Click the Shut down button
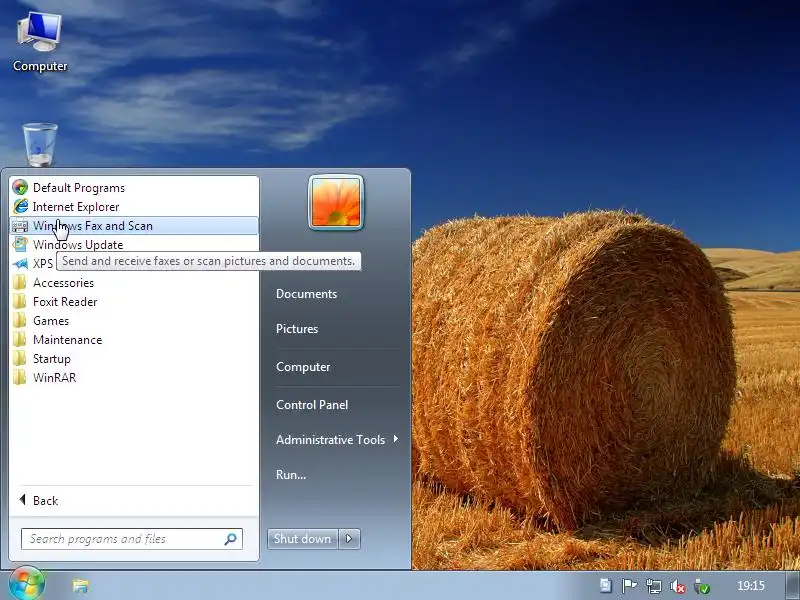The width and height of the screenshot is (800, 600). (x=303, y=539)
